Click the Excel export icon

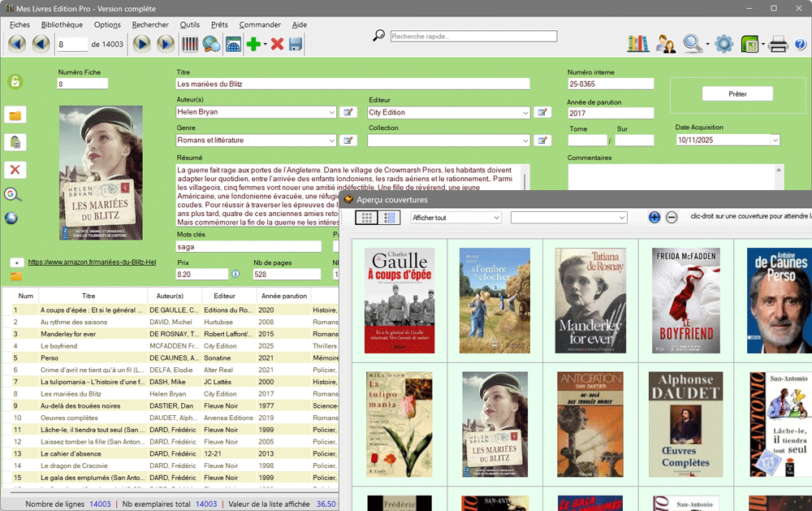(x=749, y=44)
